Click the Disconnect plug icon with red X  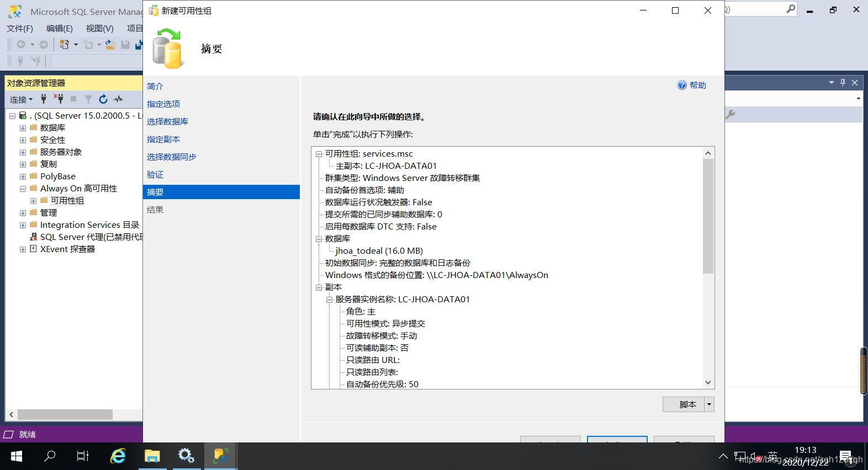(x=58, y=99)
